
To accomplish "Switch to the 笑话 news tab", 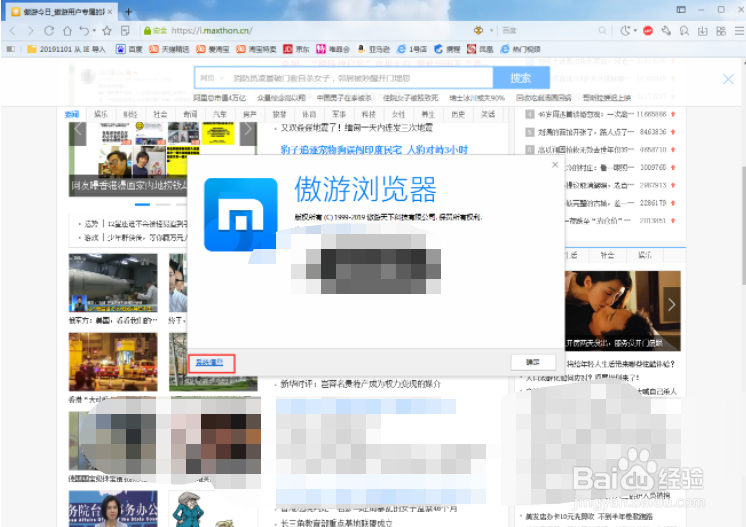I will click(488, 114).
